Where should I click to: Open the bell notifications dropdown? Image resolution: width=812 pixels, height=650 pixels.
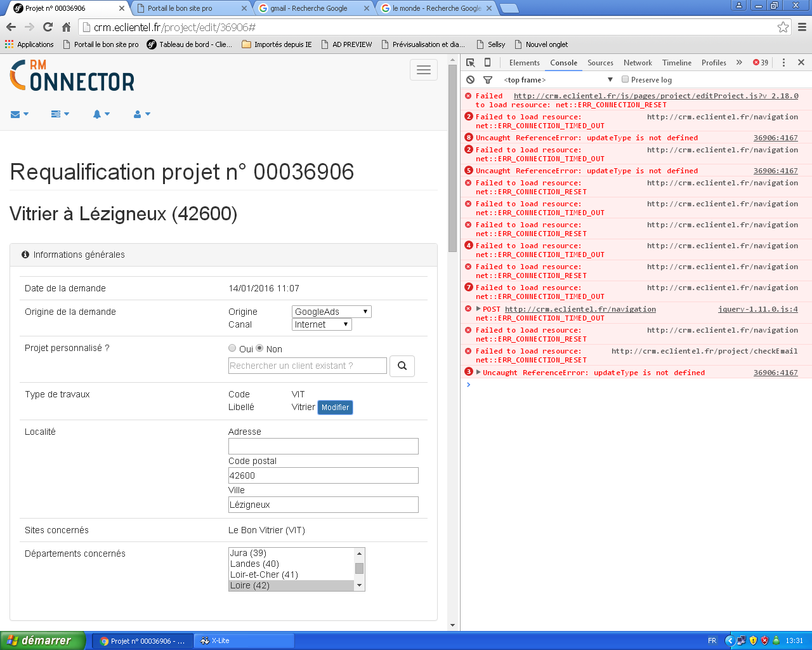(x=101, y=114)
